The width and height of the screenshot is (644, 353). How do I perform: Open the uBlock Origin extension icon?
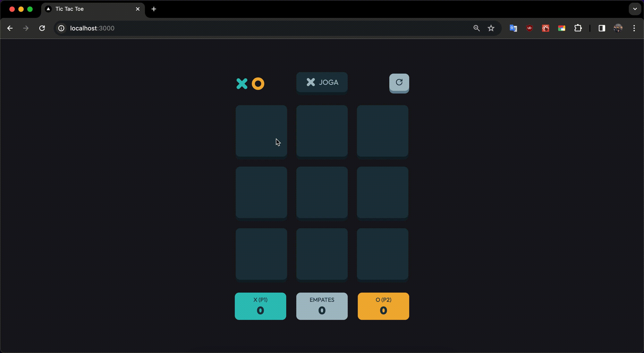[529, 28]
